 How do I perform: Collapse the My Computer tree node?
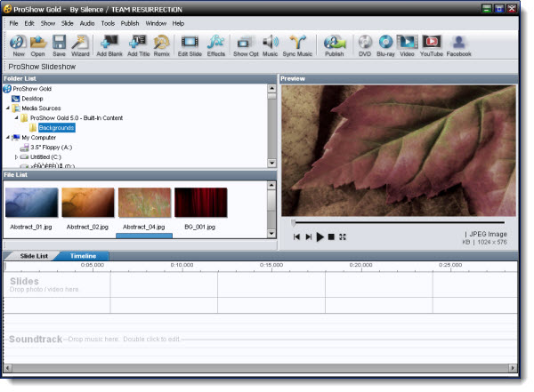tap(8, 138)
